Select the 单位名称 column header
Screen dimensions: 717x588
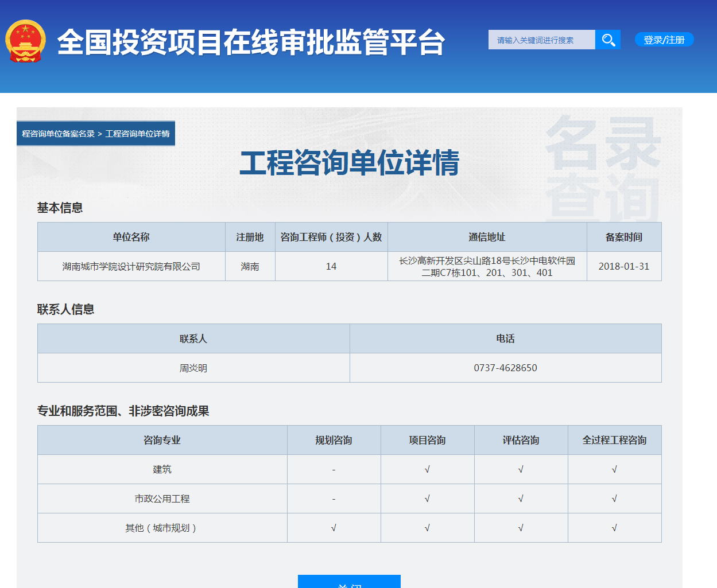coord(131,237)
